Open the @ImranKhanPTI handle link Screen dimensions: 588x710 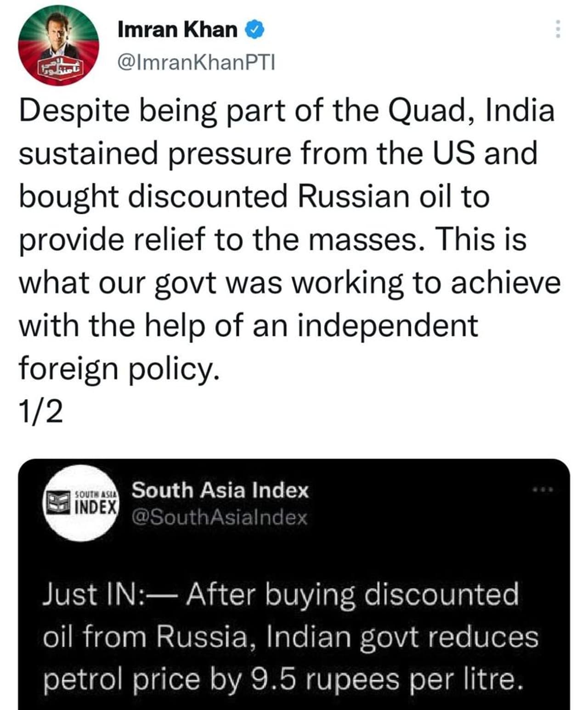tap(196, 62)
